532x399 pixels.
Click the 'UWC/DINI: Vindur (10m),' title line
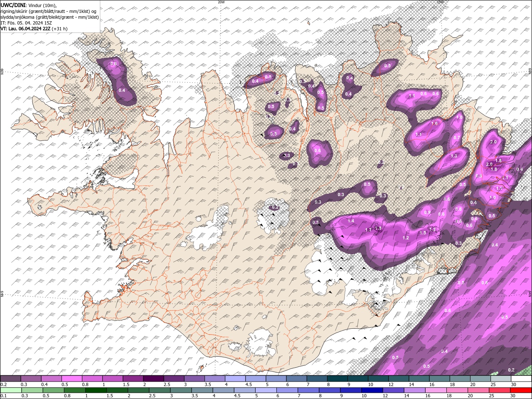pyautogui.click(x=29, y=5)
